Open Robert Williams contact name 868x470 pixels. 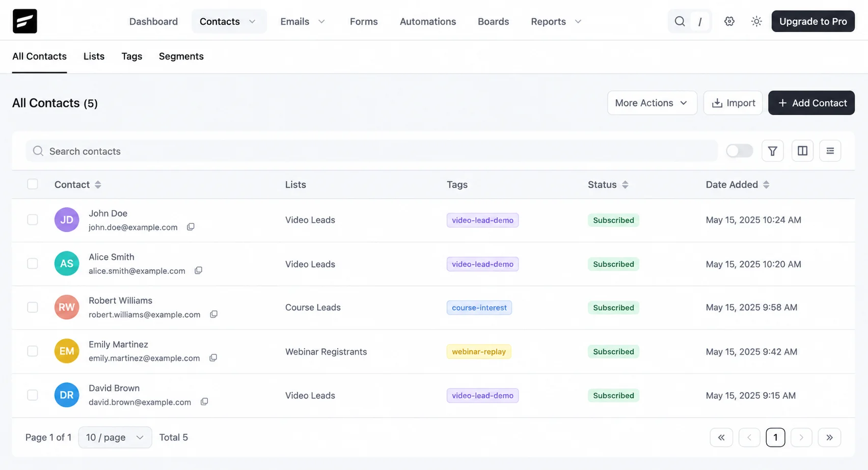tap(120, 300)
